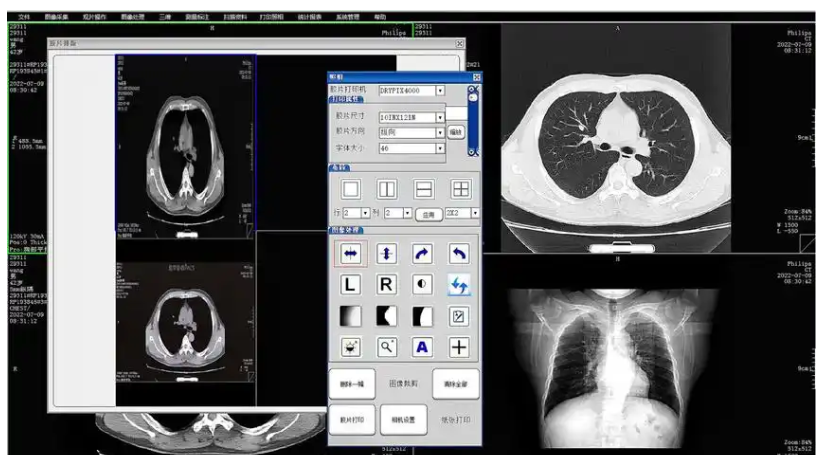Click the plus crosshair tool icon
820x455 pixels.
pos(459,347)
